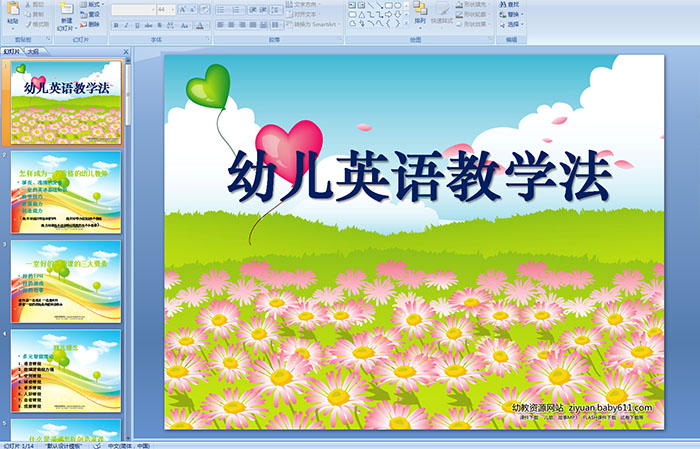Select slide 2 thumbnail in the pane

66,192
